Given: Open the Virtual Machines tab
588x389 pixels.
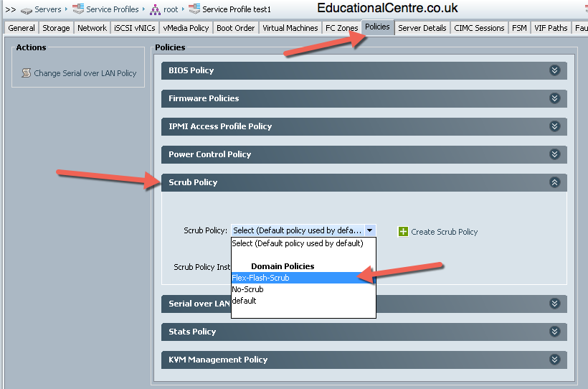Looking at the screenshot, I should [290, 28].
